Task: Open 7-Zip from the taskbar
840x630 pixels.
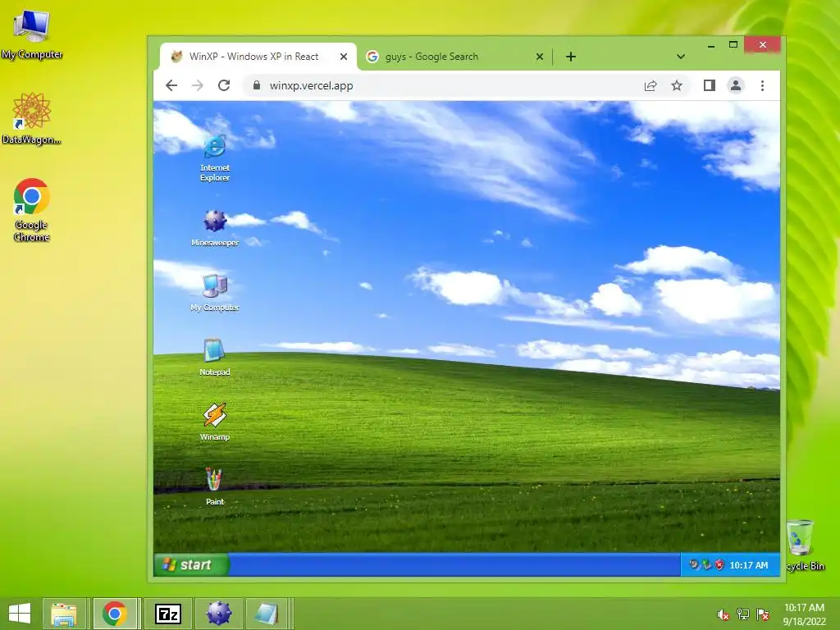Action: [168, 614]
